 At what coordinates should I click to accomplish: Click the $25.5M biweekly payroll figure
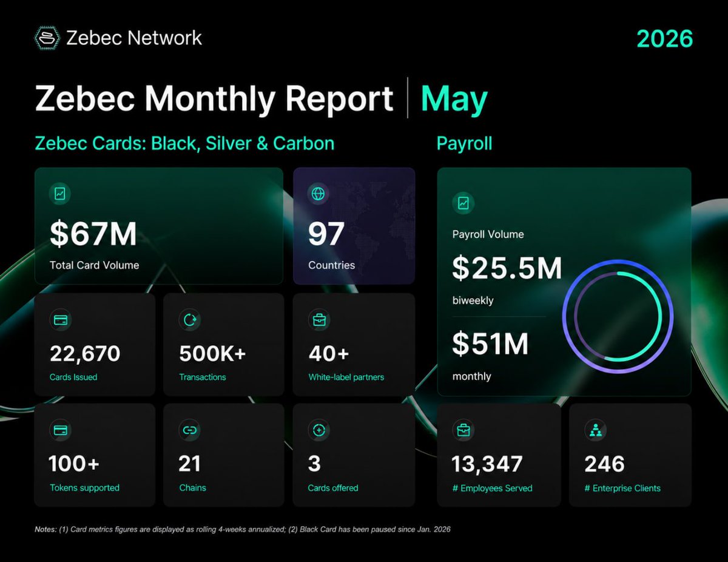[x=507, y=268]
